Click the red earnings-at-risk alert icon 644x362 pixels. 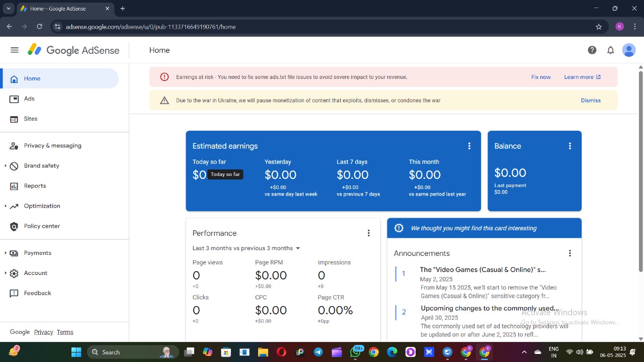click(x=165, y=77)
